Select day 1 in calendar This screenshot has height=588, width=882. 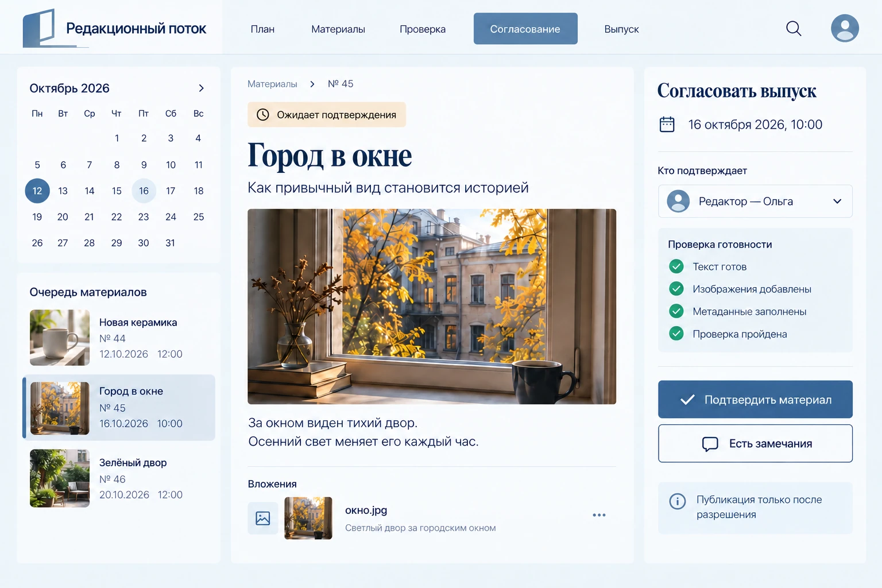[x=117, y=138]
